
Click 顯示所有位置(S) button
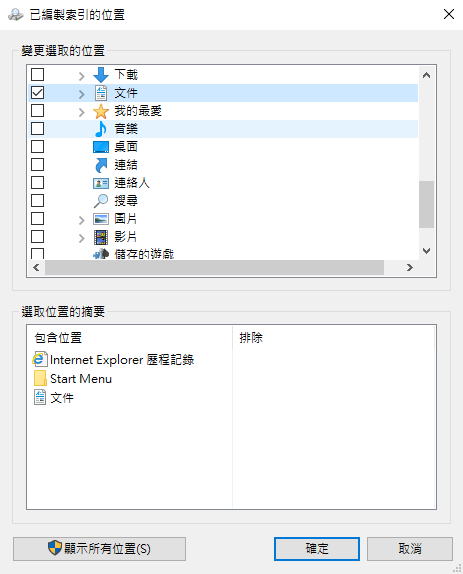click(x=100, y=548)
